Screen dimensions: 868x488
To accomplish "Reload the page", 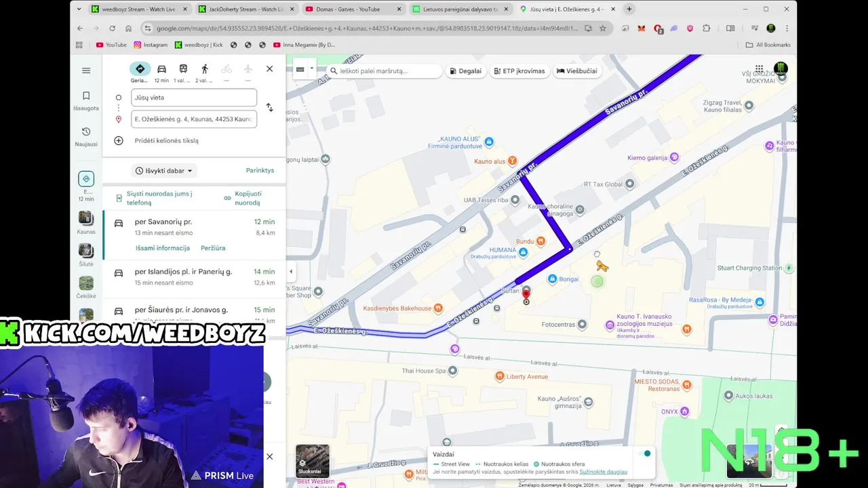I will click(112, 28).
